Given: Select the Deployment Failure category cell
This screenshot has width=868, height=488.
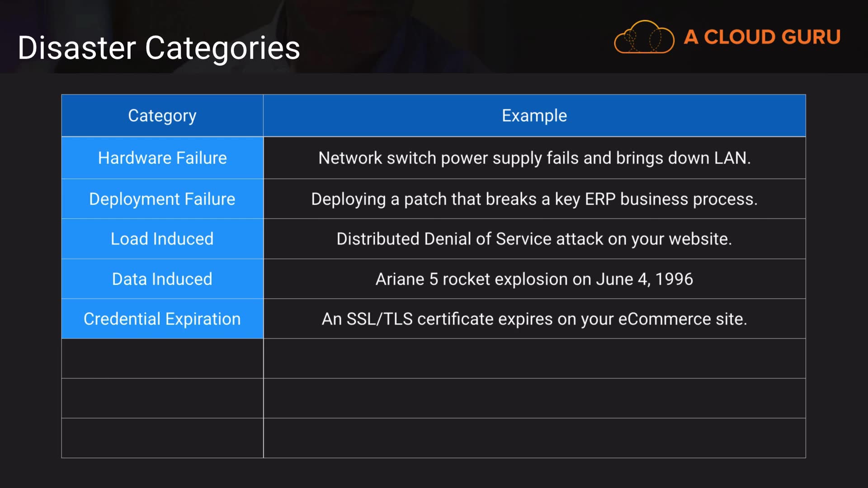Looking at the screenshot, I should [x=162, y=199].
